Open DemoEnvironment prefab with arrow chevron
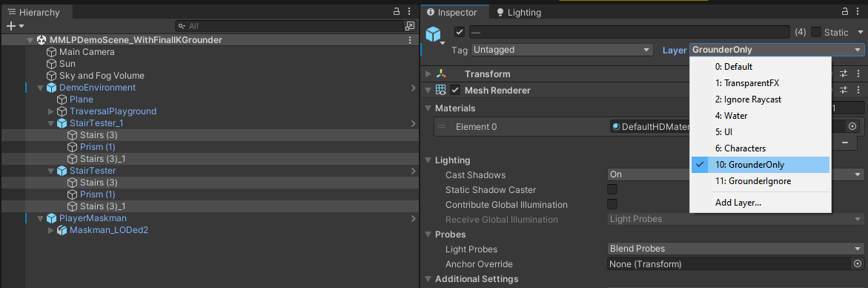Image resolution: width=868 pixels, height=288 pixels. click(x=413, y=88)
